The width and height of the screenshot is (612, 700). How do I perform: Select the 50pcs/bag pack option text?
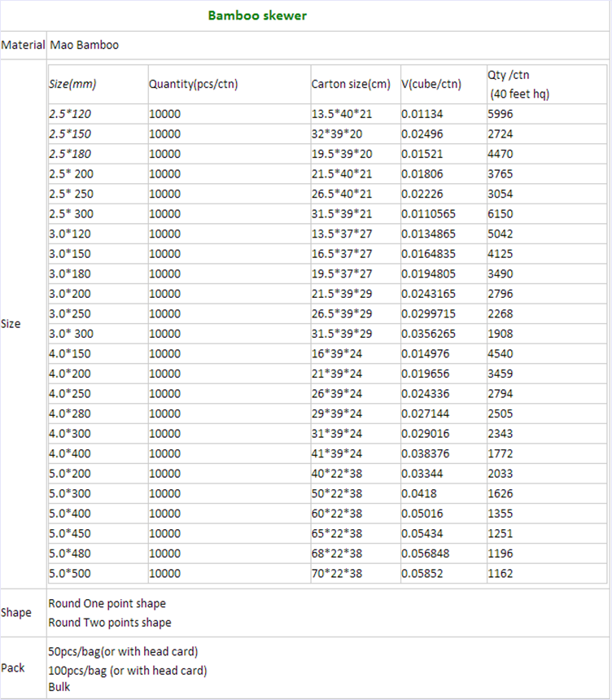pyautogui.click(x=123, y=652)
